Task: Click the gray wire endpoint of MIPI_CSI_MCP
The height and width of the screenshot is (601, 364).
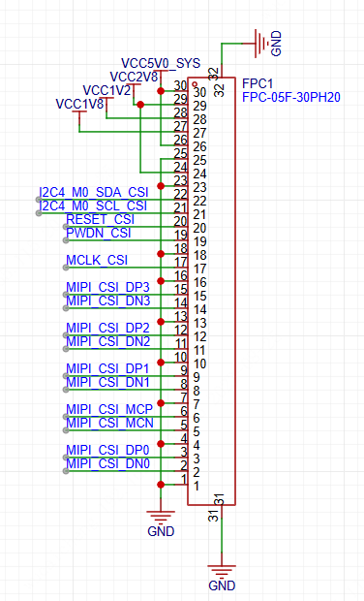Action: (66, 417)
